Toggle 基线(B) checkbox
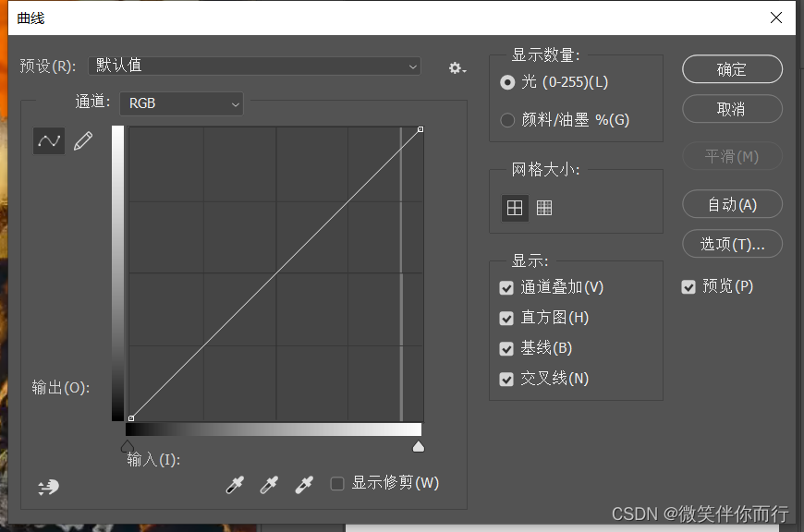The width and height of the screenshot is (804, 532). click(x=506, y=349)
